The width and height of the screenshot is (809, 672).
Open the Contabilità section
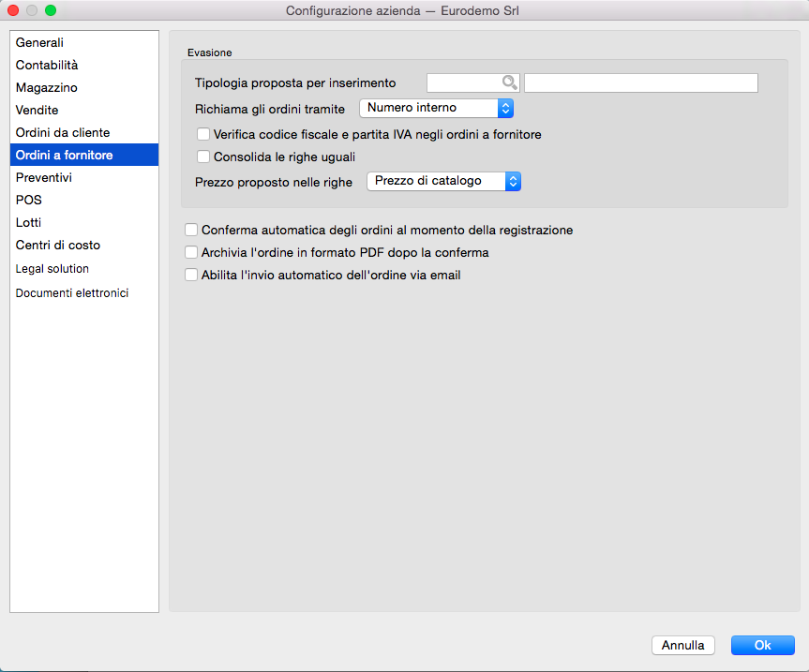tap(47, 66)
